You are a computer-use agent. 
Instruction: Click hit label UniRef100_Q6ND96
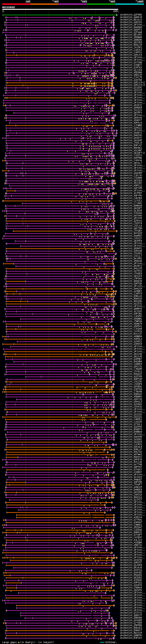tap(131, 40)
